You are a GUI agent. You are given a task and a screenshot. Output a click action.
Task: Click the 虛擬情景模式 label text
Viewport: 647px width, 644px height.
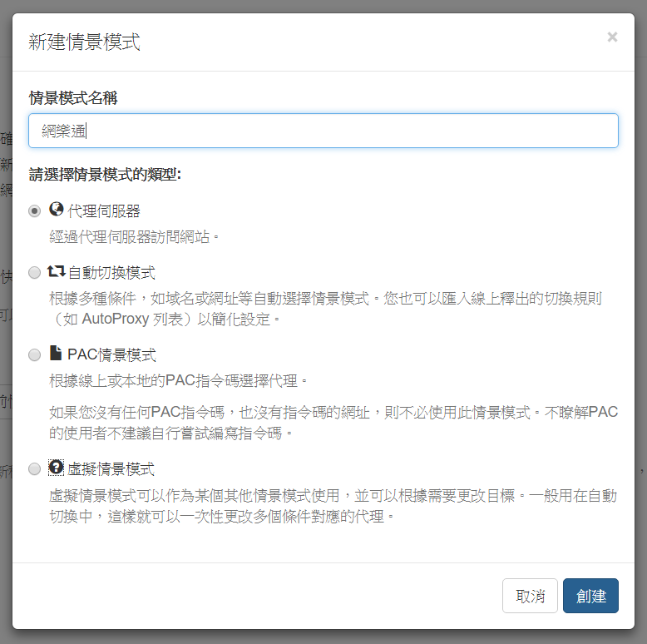111,469
